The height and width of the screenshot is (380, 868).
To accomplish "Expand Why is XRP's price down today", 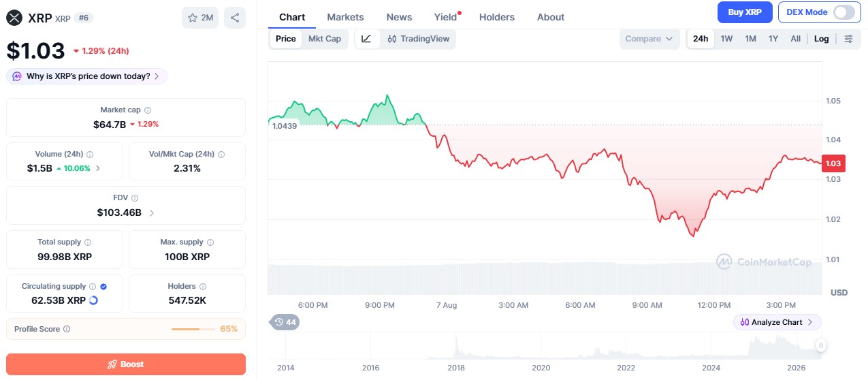I will 86,76.
